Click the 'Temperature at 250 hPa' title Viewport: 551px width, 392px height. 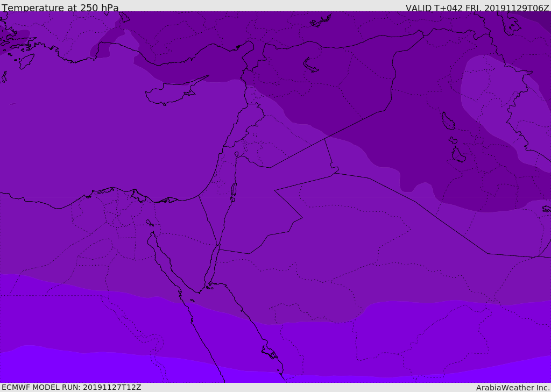click(60, 8)
